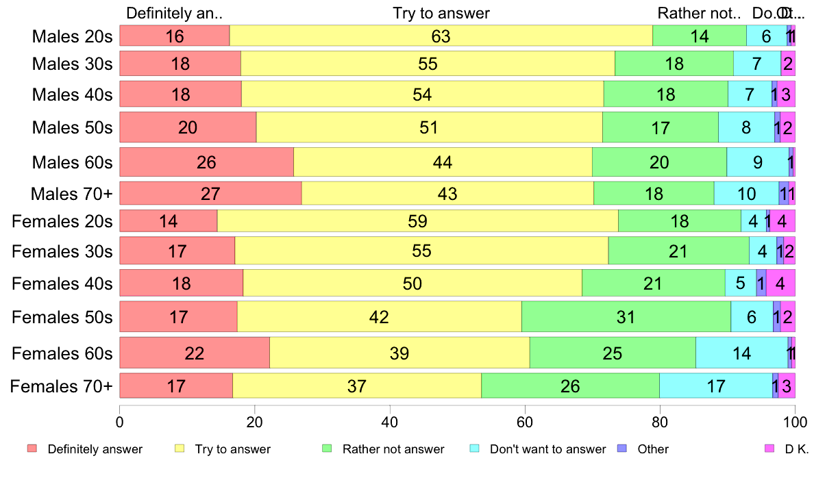Click the cyan Don't want to answer swatch
Image resolution: width=814 pixels, height=504 pixels.
point(474,449)
